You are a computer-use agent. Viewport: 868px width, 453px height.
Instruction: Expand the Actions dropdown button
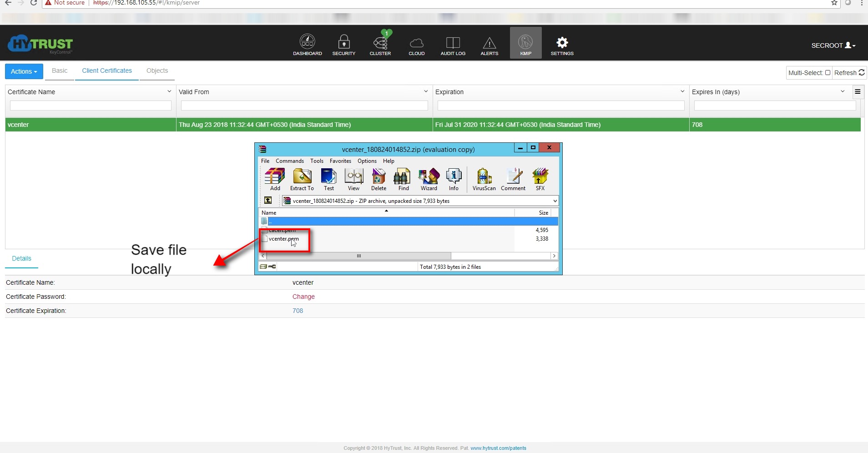click(x=24, y=71)
